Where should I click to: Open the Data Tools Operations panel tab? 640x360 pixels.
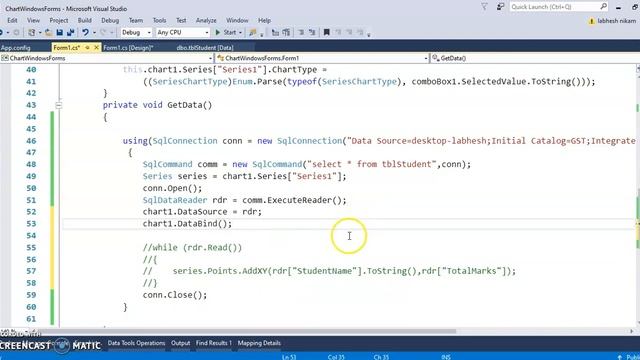click(x=136, y=343)
